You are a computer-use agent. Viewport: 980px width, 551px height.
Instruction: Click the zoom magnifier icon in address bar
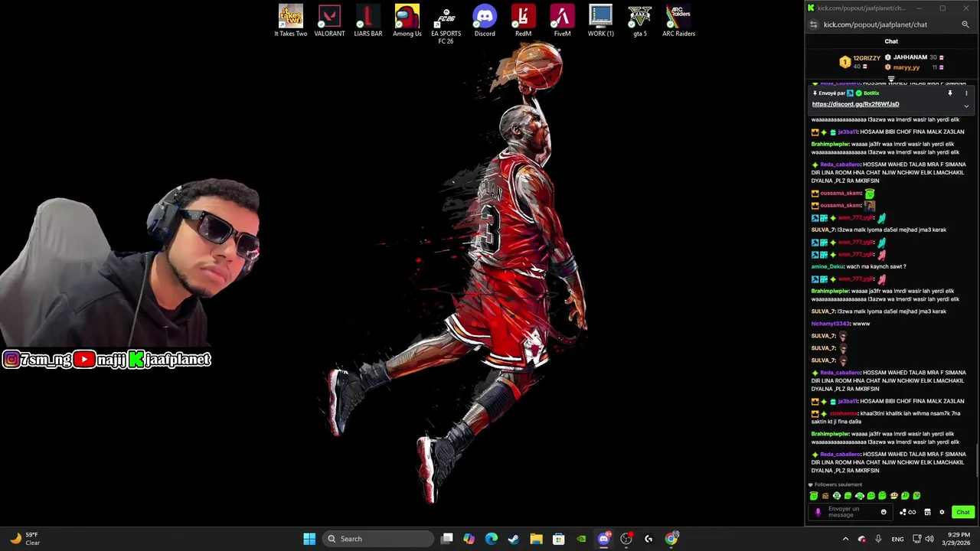(965, 24)
